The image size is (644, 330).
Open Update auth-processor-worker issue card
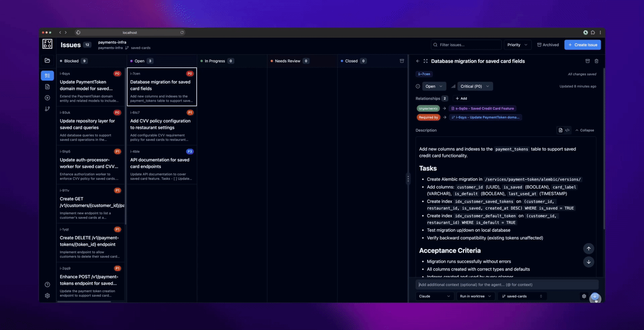pyautogui.click(x=91, y=164)
